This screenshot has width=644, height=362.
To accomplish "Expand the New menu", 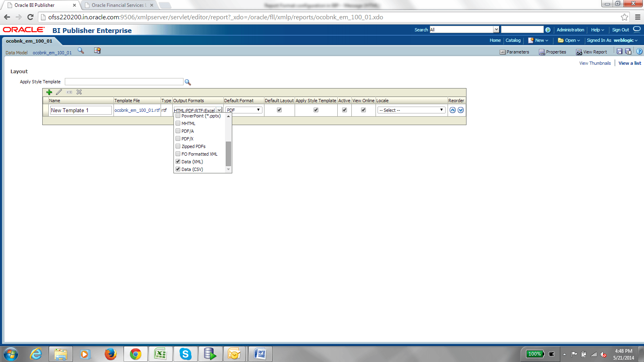I will pos(539,40).
